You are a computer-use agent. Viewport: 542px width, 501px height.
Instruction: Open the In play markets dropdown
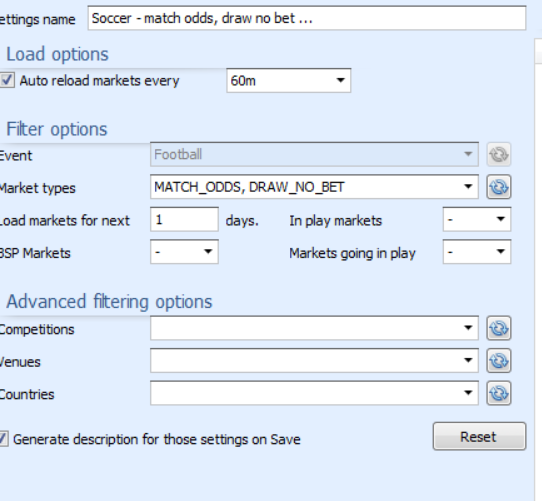click(x=477, y=219)
